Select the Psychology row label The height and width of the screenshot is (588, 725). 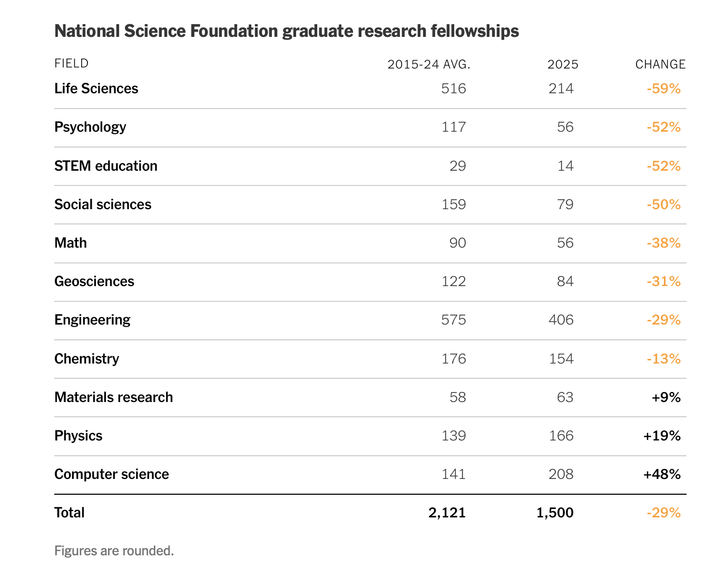click(90, 127)
